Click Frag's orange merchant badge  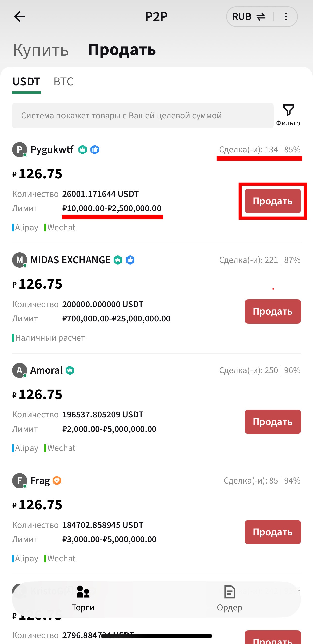57,481
